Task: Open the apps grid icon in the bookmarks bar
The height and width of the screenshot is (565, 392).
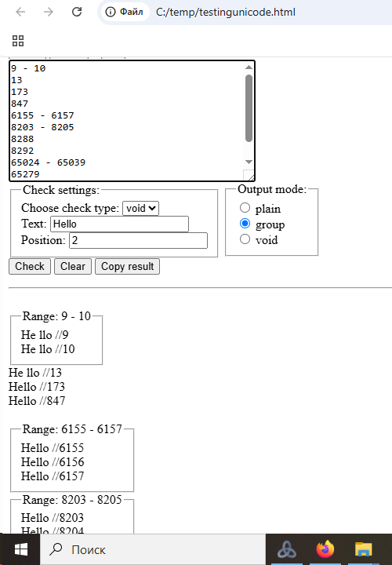Action: tap(18, 41)
